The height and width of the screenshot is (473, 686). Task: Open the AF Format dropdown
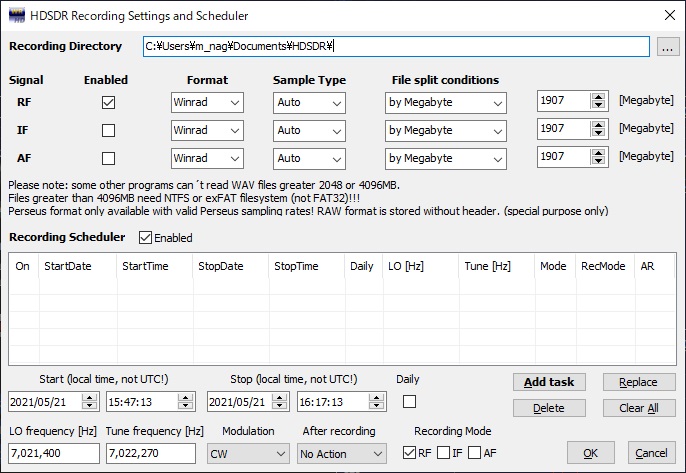(207, 159)
